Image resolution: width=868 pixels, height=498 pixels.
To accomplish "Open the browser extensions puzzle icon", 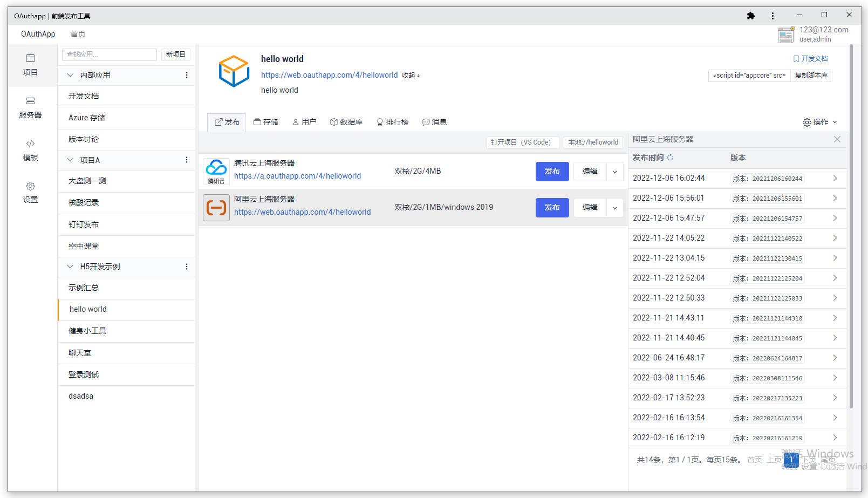I will coord(751,16).
